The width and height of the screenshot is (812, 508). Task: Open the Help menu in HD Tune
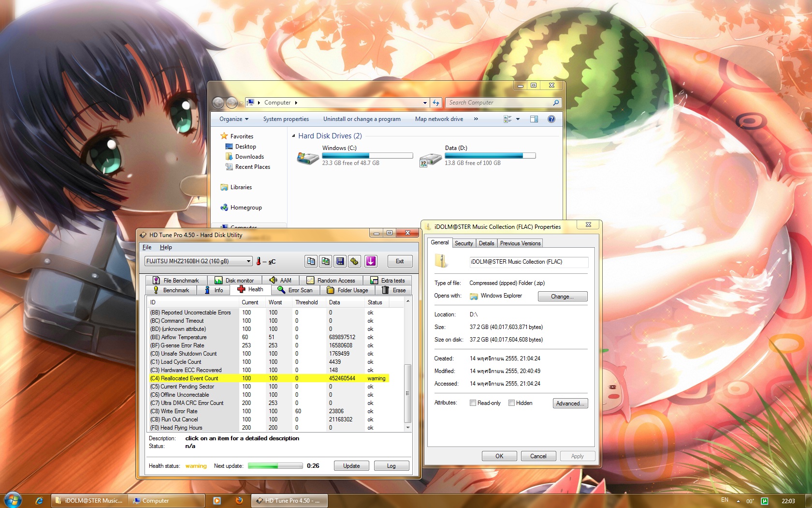point(166,247)
